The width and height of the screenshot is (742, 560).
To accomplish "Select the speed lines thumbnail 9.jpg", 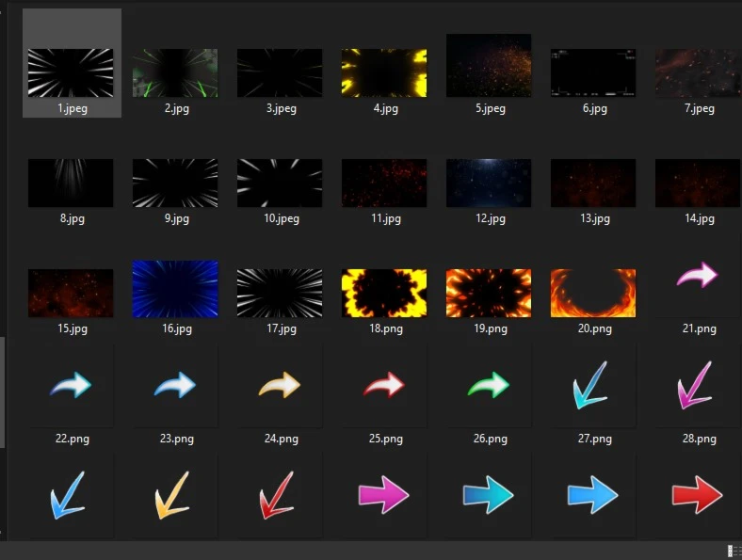I will pos(175,183).
